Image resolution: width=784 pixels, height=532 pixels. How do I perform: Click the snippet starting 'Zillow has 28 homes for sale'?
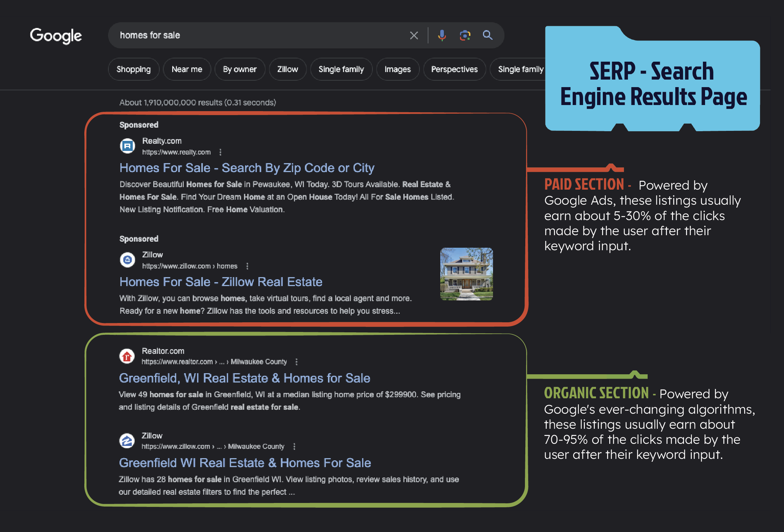(289, 486)
